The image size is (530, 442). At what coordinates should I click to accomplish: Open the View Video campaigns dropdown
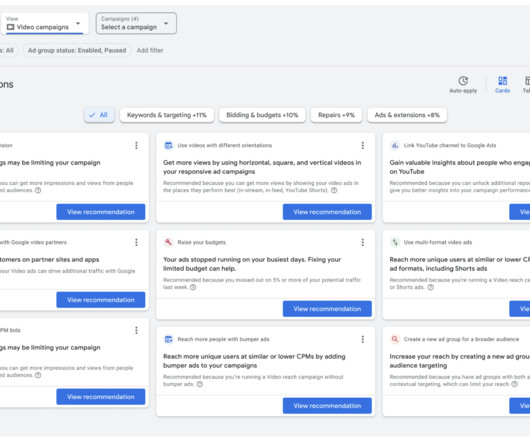click(x=44, y=23)
